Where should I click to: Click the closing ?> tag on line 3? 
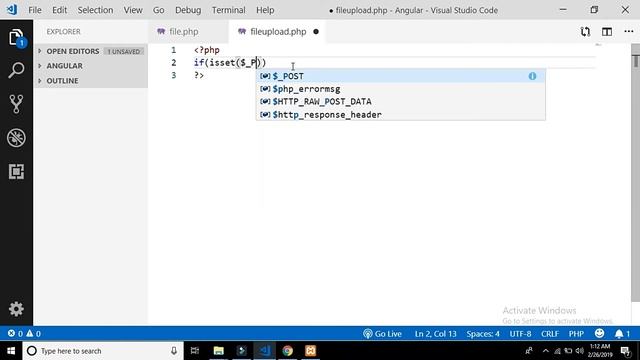click(199, 75)
